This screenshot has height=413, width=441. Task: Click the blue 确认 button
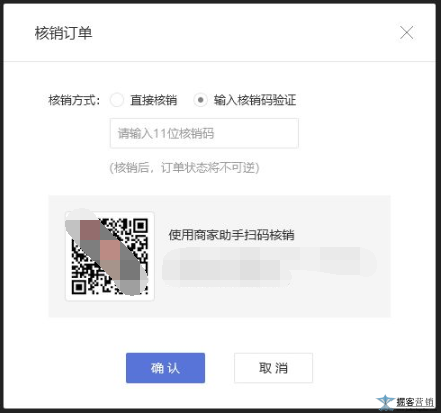tap(165, 368)
